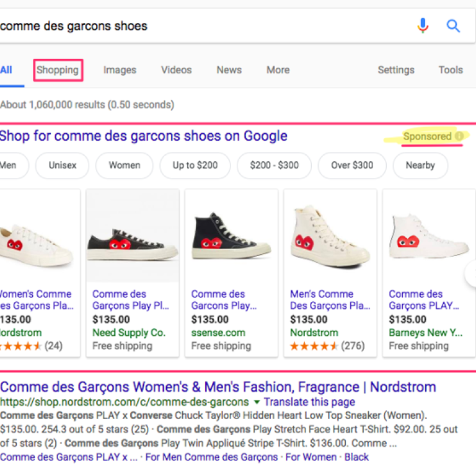Click the microphone voice search icon
This screenshot has width=476, height=476.
[423, 26]
